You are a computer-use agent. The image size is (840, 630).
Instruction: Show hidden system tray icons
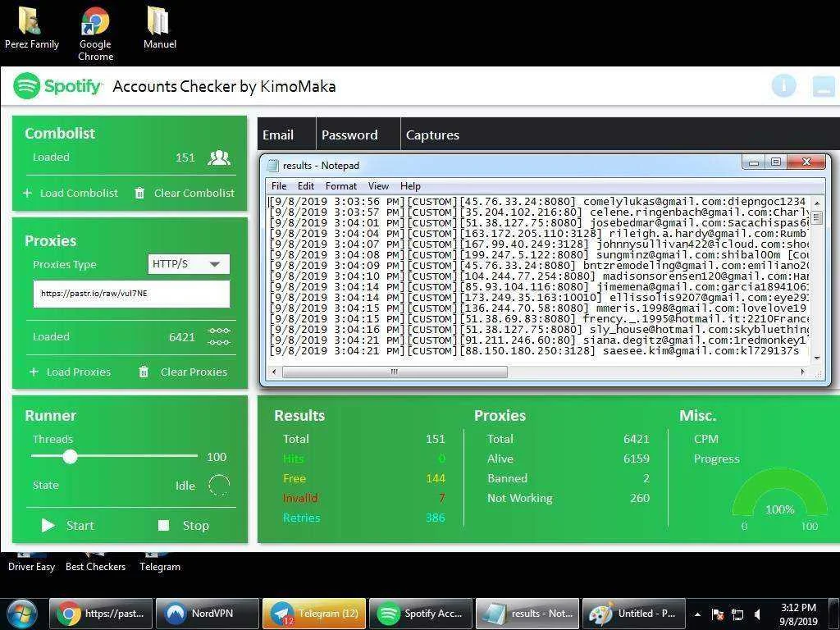[697, 614]
